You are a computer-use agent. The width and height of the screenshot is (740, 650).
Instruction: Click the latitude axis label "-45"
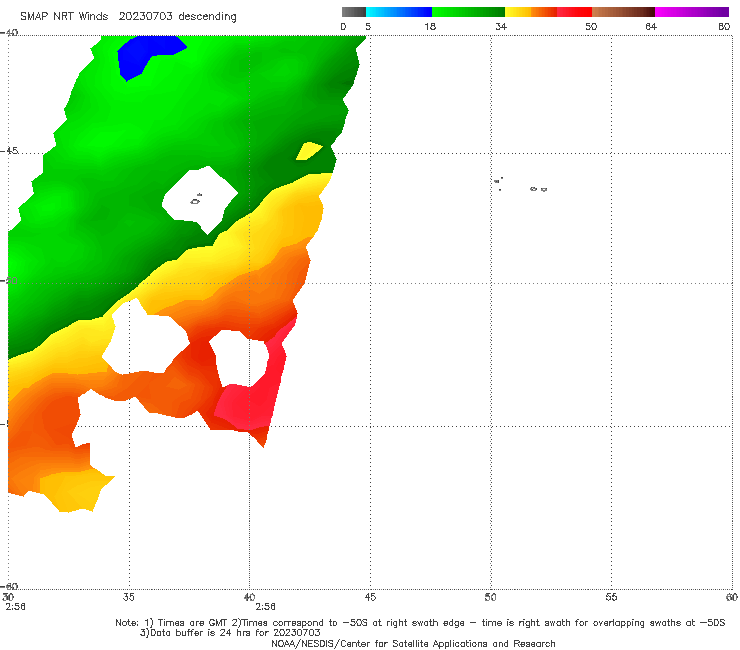click(x=9, y=151)
